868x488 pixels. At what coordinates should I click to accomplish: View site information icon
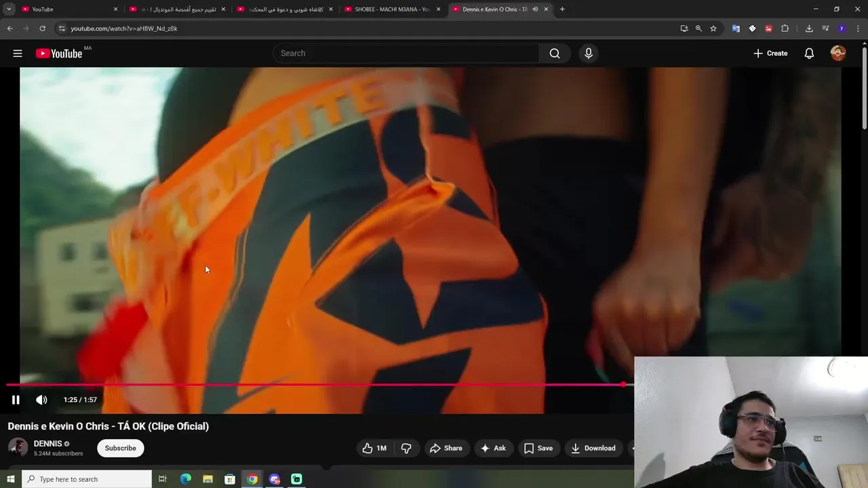tap(62, 28)
